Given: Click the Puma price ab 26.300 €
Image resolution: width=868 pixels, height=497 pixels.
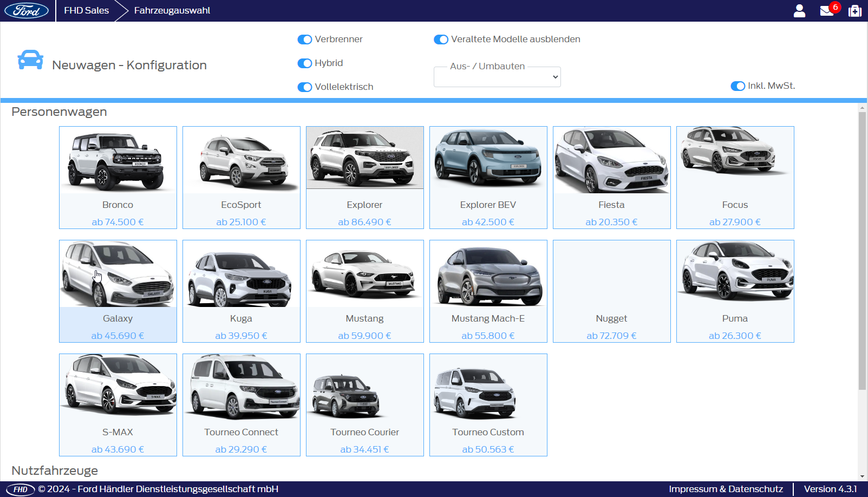Looking at the screenshot, I should (x=735, y=336).
